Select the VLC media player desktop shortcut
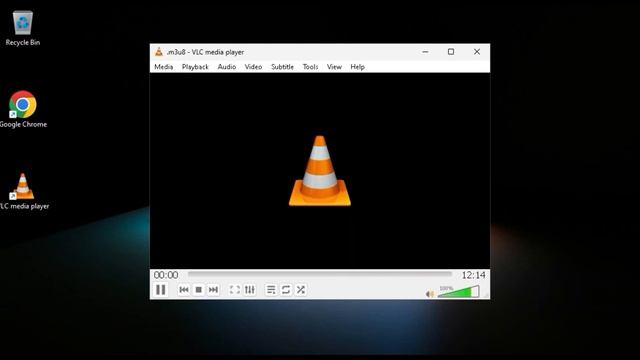This screenshot has width=640, height=360. click(24, 192)
